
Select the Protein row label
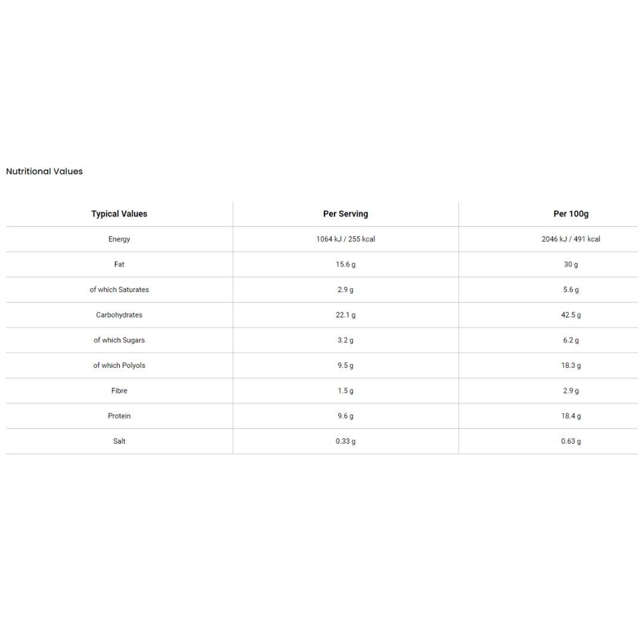click(119, 416)
